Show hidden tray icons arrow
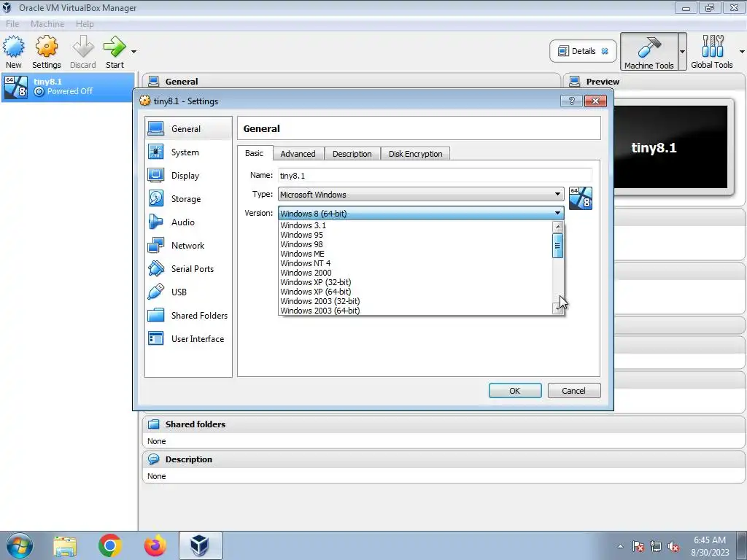This screenshot has width=747, height=560. (620, 546)
